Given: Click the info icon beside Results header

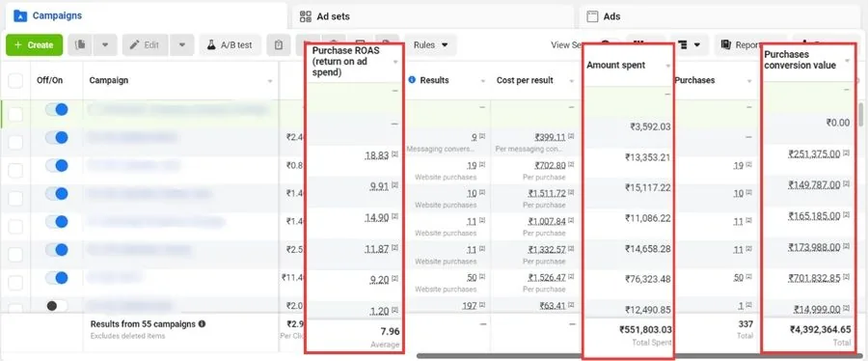Looking at the screenshot, I should (412, 80).
